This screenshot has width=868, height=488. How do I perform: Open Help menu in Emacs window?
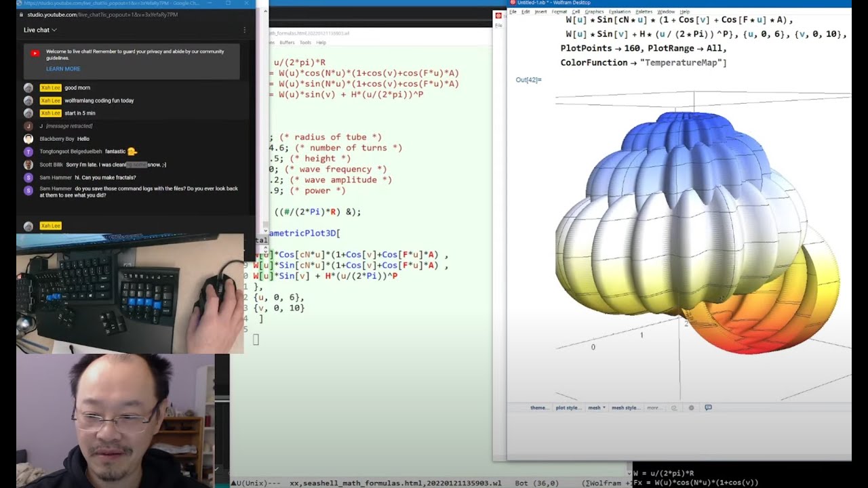321,42
